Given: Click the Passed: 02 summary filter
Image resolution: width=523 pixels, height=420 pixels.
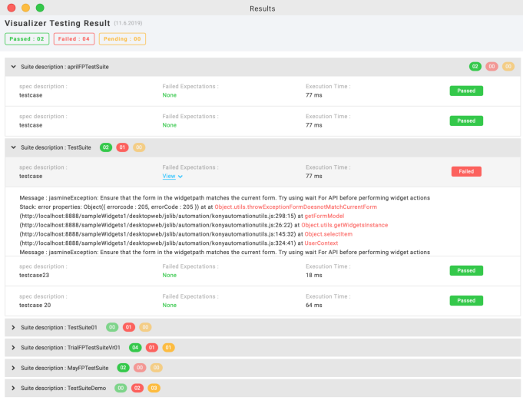Looking at the screenshot, I should tap(27, 38).
